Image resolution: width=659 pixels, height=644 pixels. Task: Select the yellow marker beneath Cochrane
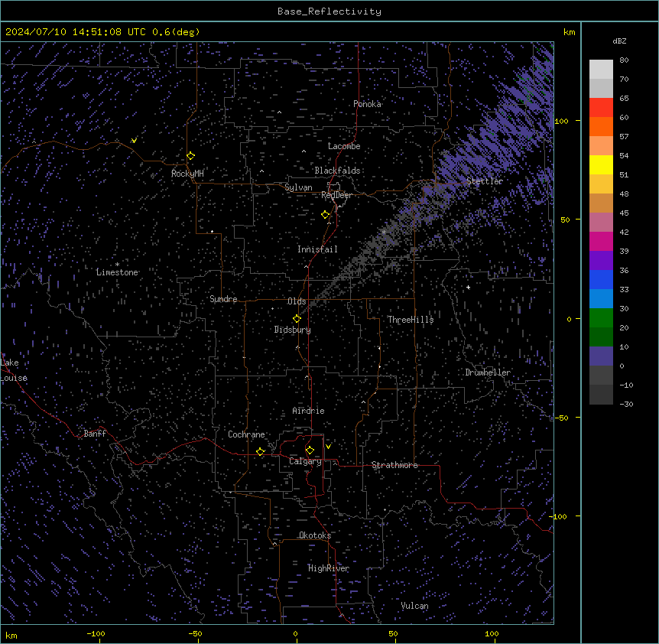pyautogui.click(x=260, y=451)
